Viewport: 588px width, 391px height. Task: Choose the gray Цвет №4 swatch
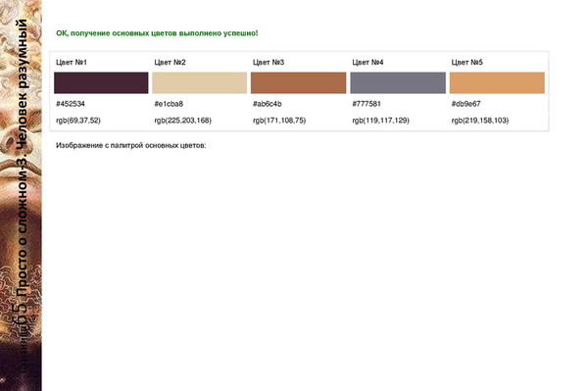pos(398,83)
